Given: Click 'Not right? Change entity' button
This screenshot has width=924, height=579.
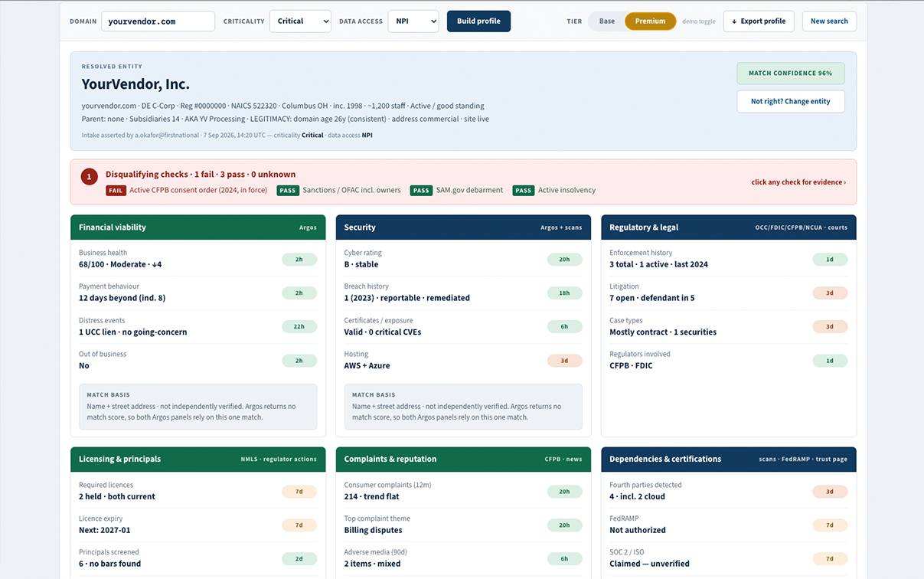Looking at the screenshot, I should [x=791, y=101].
